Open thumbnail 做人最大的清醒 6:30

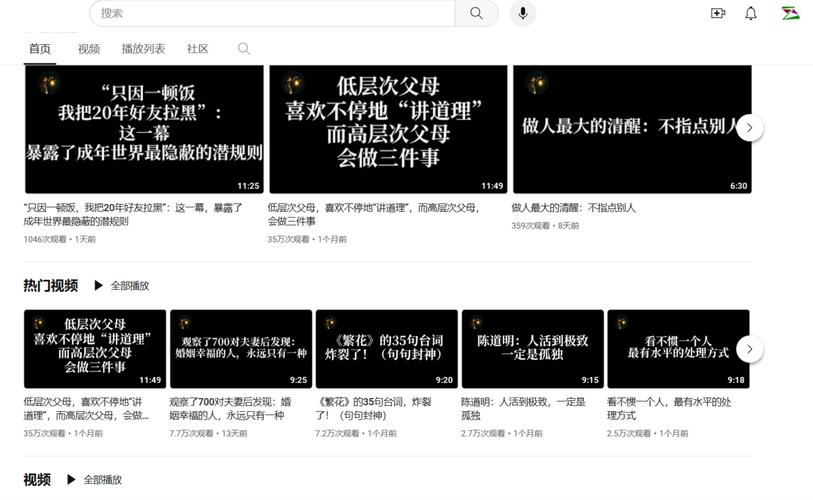tap(632, 129)
